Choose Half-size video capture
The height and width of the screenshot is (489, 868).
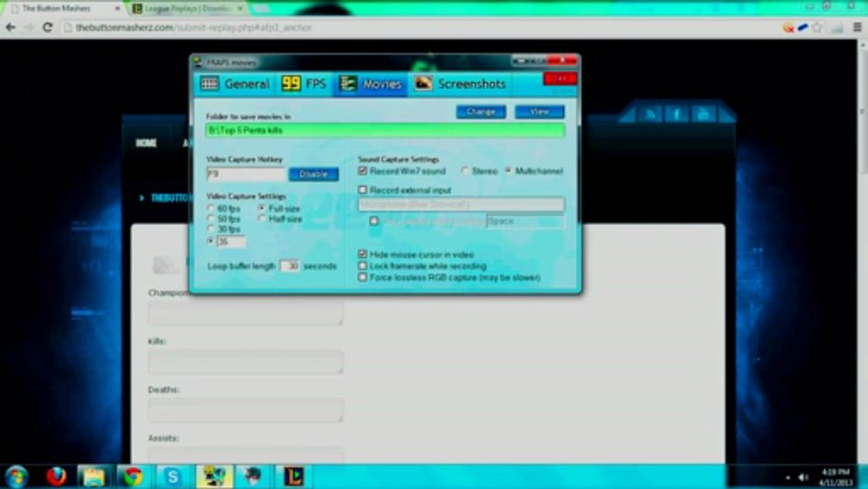[262, 219]
